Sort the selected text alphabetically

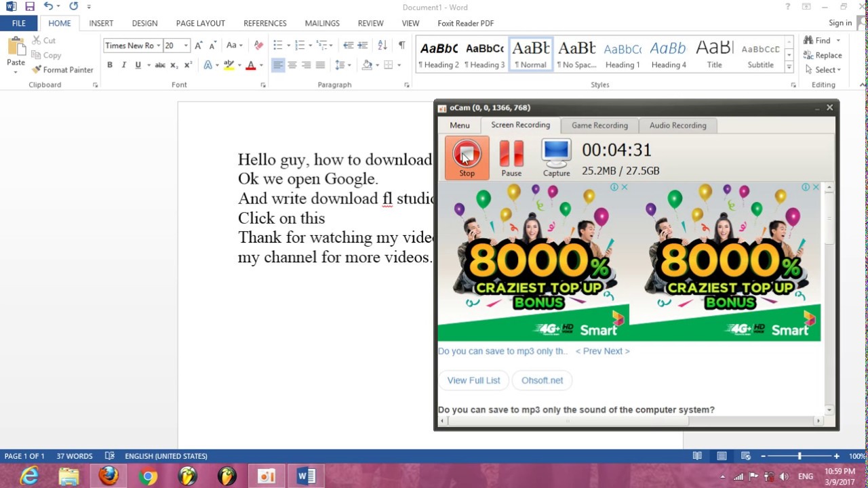click(x=382, y=45)
